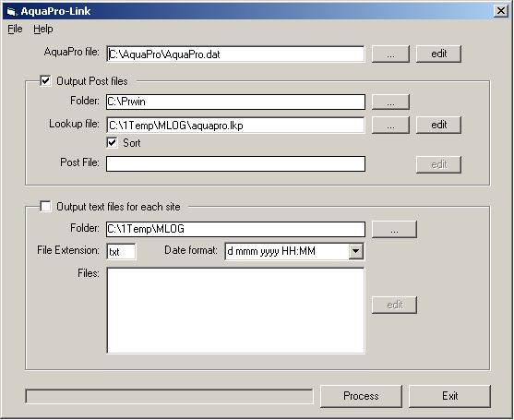The width and height of the screenshot is (514, 420).
Task: Click edit next to AquaPro file field
Action: pos(438,54)
